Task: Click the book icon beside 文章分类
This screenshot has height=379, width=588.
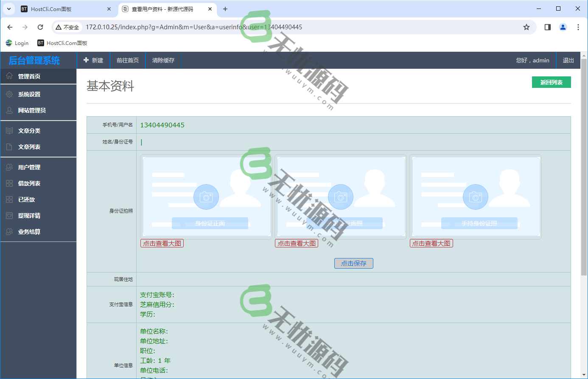Action: (9, 131)
